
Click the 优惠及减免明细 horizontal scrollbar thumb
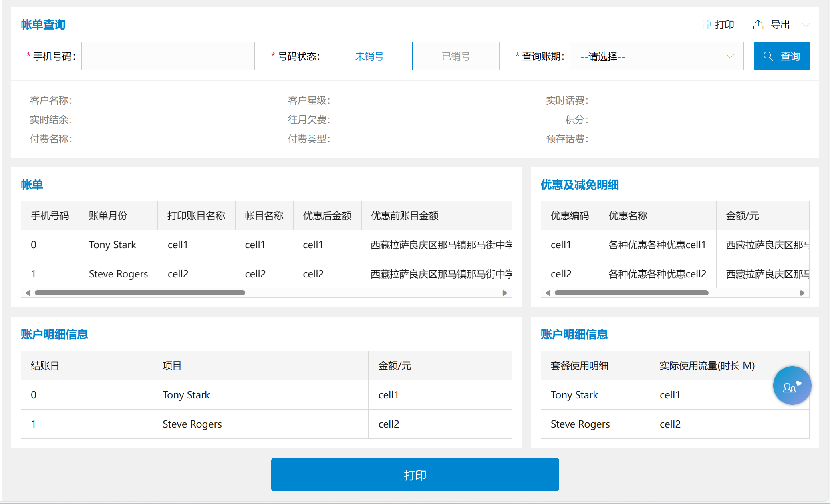(x=631, y=293)
